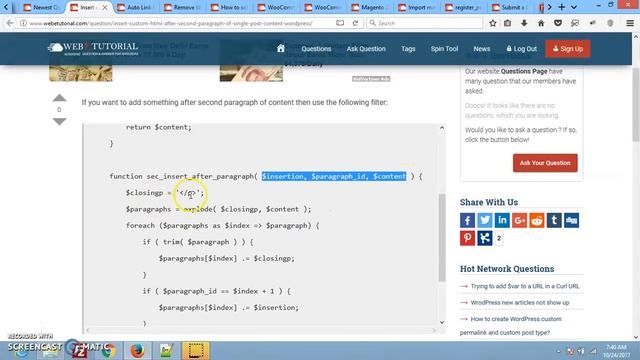The image size is (640, 360).
Task: Click the Chrome taskbar icon
Action: (108, 351)
